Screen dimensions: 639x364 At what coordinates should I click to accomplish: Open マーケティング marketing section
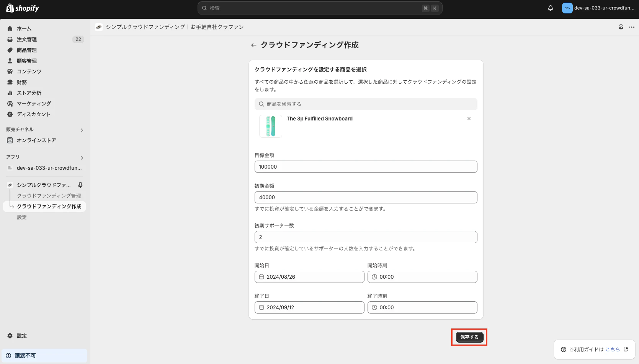[10, 103]
